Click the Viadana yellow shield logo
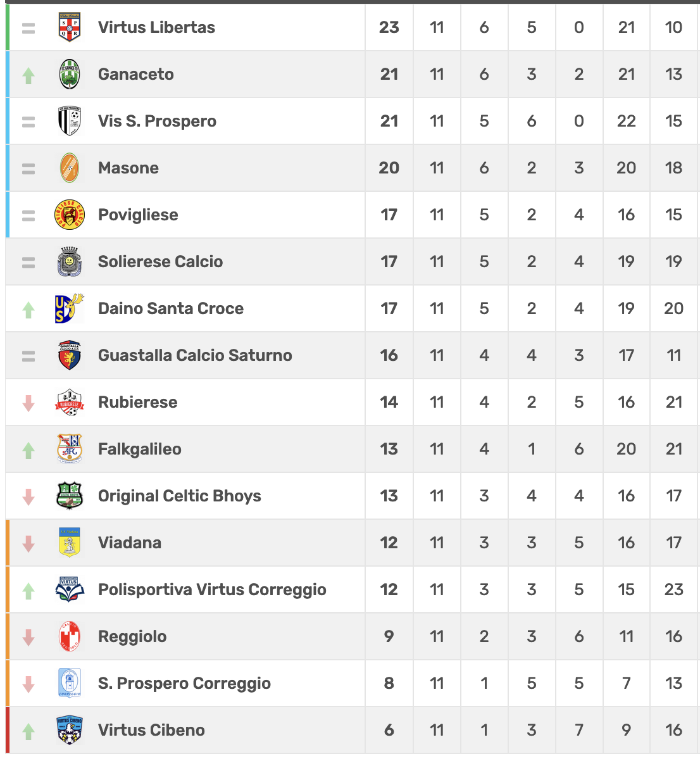 click(x=70, y=543)
